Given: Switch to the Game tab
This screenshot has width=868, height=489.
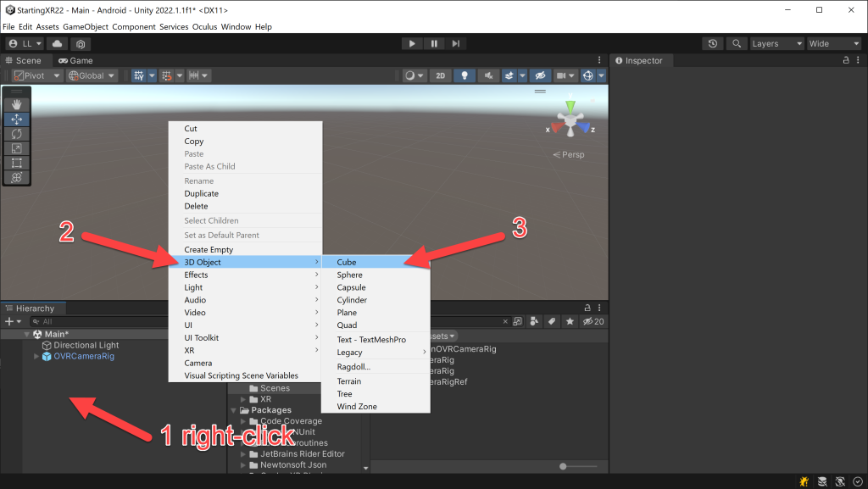Looking at the screenshot, I should [x=75, y=60].
